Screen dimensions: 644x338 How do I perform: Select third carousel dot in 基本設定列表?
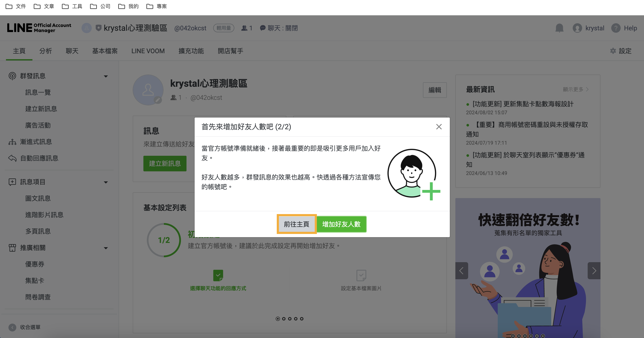290,319
